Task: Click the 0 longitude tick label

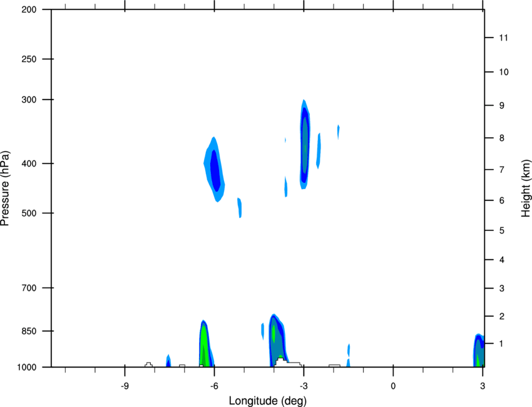Action: coord(393,386)
